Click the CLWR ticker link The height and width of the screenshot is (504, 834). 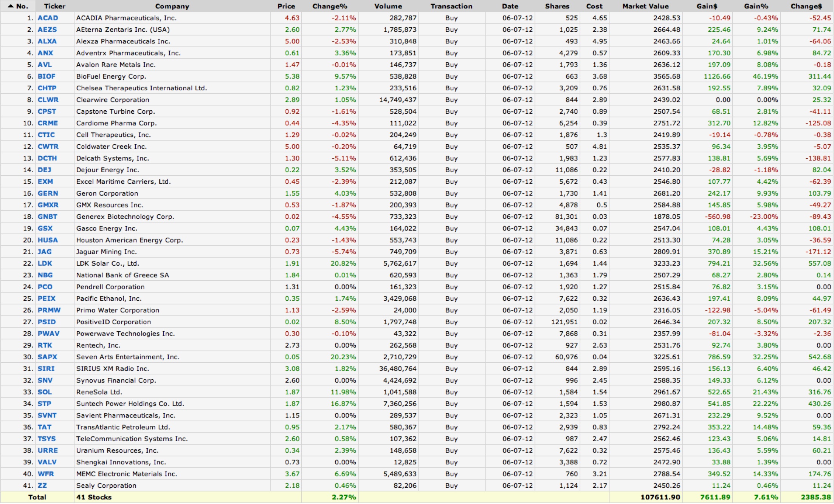(x=48, y=100)
